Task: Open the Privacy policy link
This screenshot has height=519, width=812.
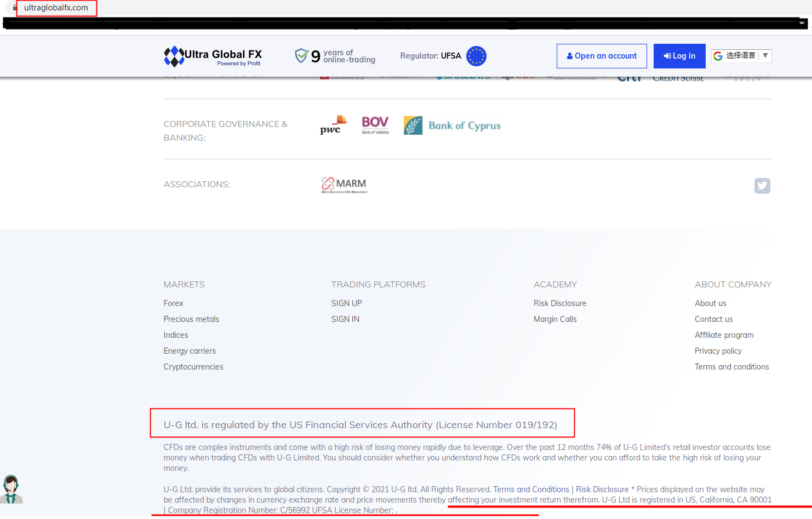Action: [718, 351]
